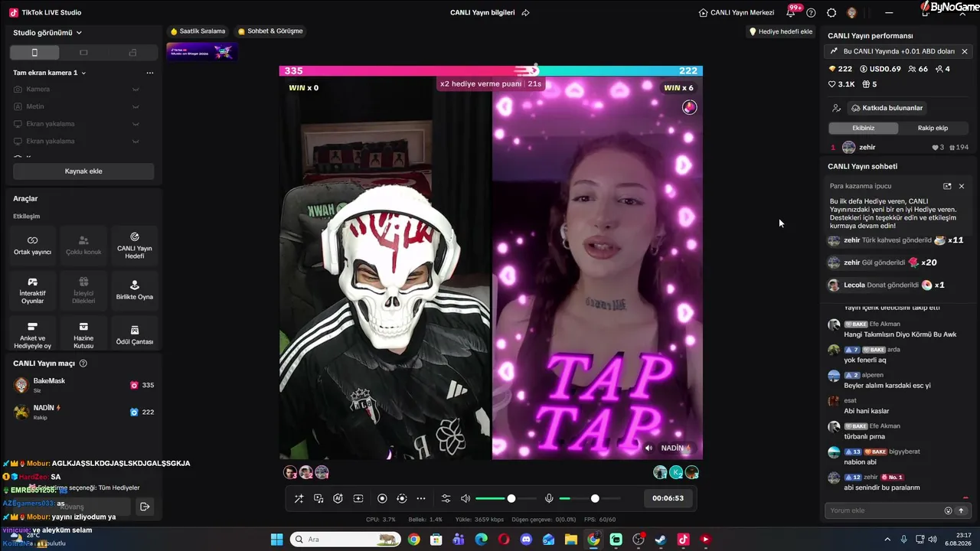
Task: Open the İnteraktif Oyunlar tool
Action: click(33, 291)
